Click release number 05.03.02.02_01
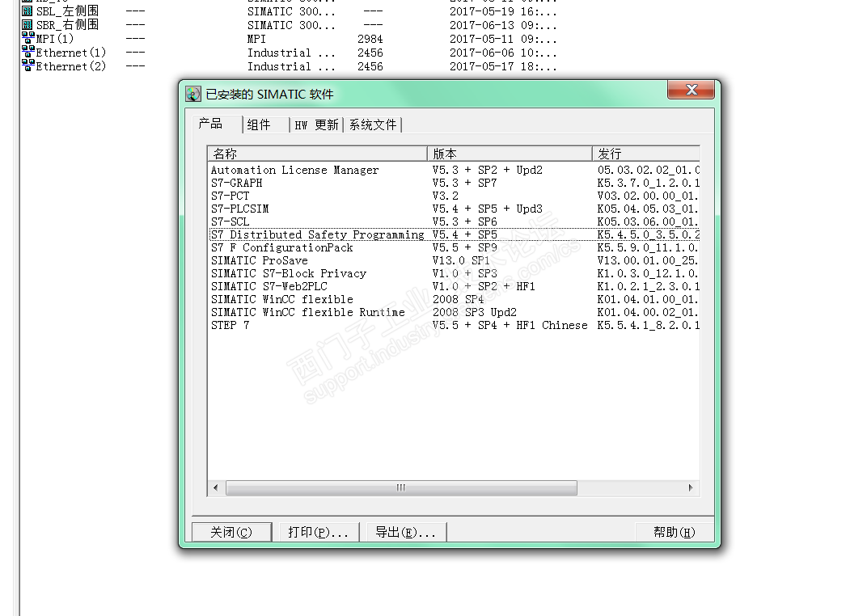 [x=648, y=170]
